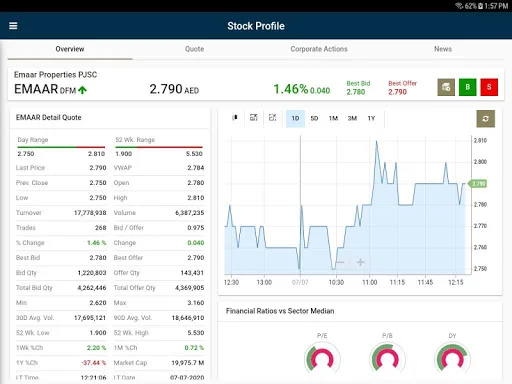Click the 2.790 AED price in header
512x384 pixels.
tap(174, 89)
